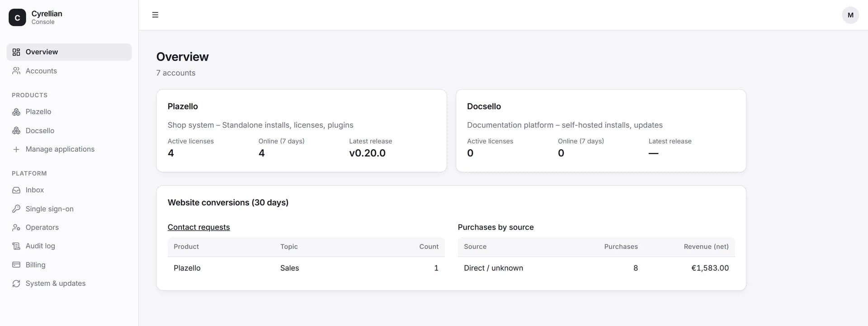Open the Inbox page
The width and height of the screenshot is (868, 326).
[x=69, y=190]
